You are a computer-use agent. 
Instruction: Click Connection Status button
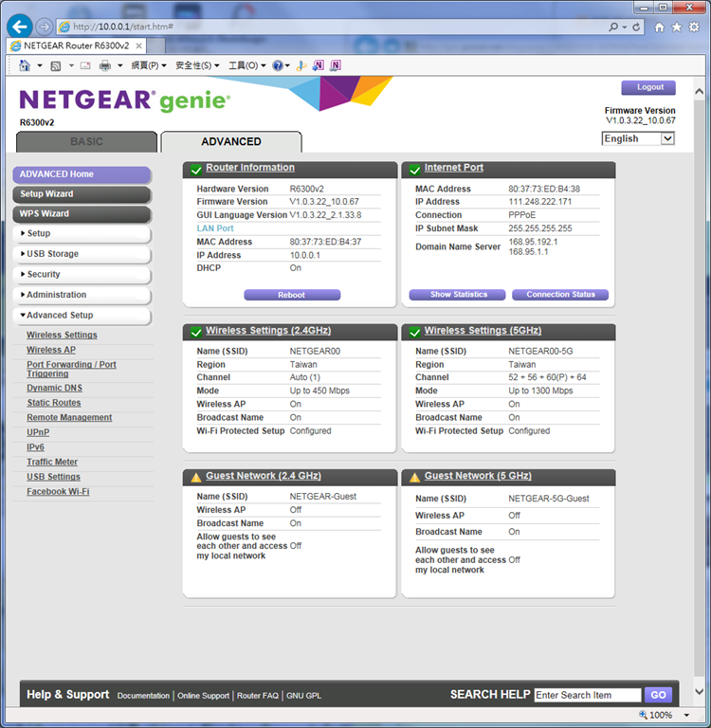pyautogui.click(x=560, y=295)
